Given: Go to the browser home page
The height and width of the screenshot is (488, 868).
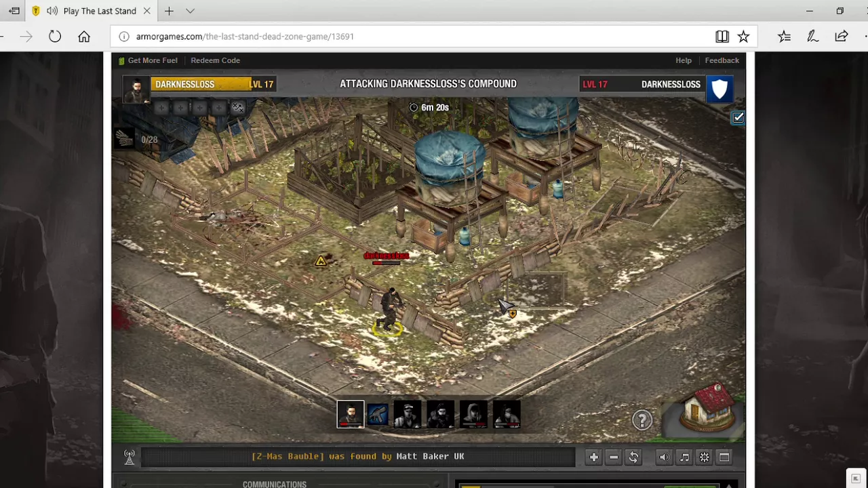Looking at the screenshot, I should pos(84,37).
